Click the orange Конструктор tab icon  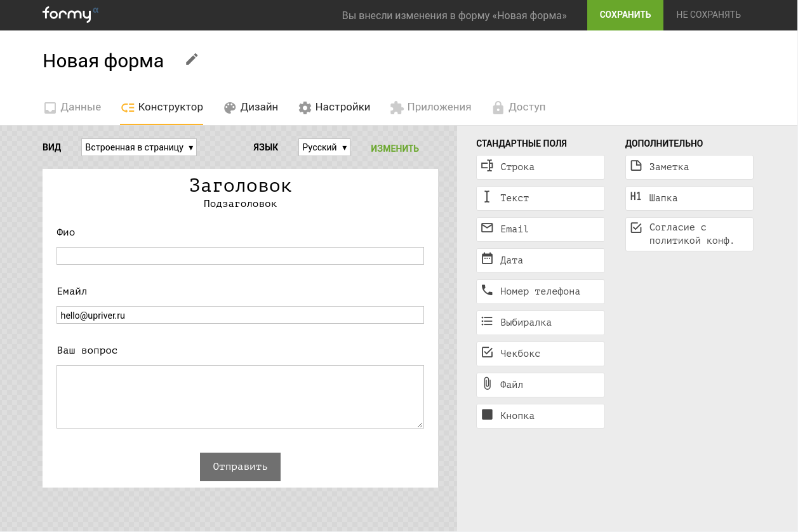128,107
